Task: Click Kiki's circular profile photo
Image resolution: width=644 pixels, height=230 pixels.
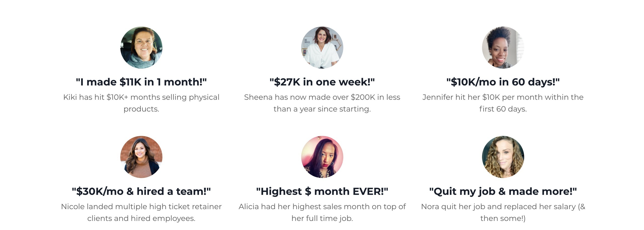Action: tap(141, 48)
